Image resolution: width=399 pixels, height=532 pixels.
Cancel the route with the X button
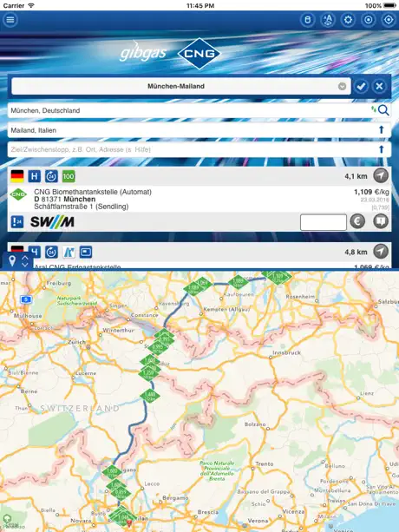[379, 86]
